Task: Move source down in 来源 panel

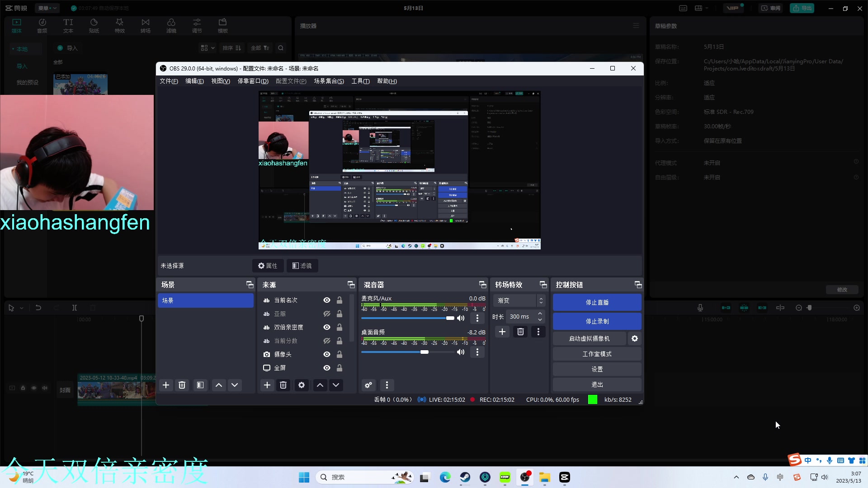Action: point(336,385)
